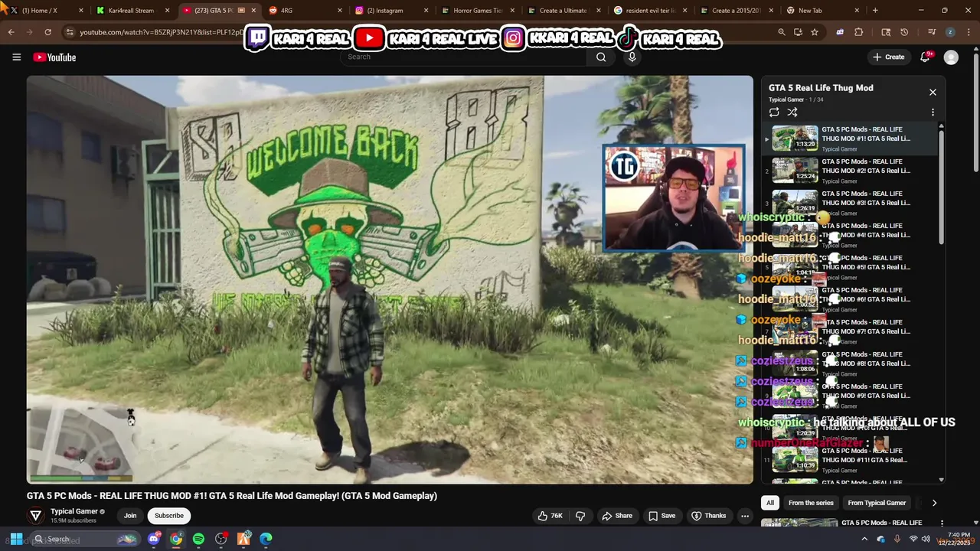
Task: Join the Typical Gamer channel membership
Action: tap(130, 516)
